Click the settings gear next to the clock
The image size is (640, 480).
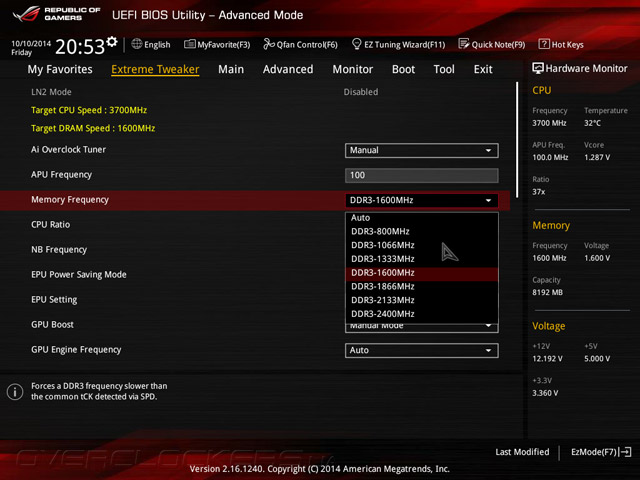[112, 41]
